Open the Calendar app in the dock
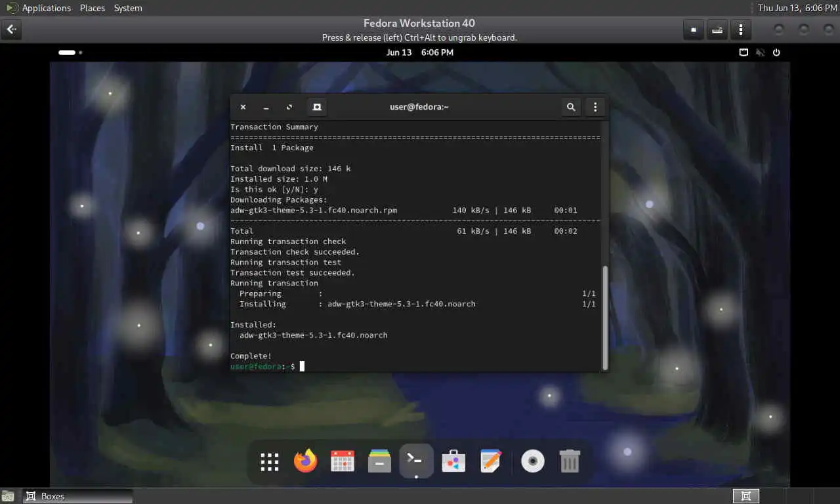Image resolution: width=840 pixels, height=504 pixels. pyautogui.click(x=343, y=461)
